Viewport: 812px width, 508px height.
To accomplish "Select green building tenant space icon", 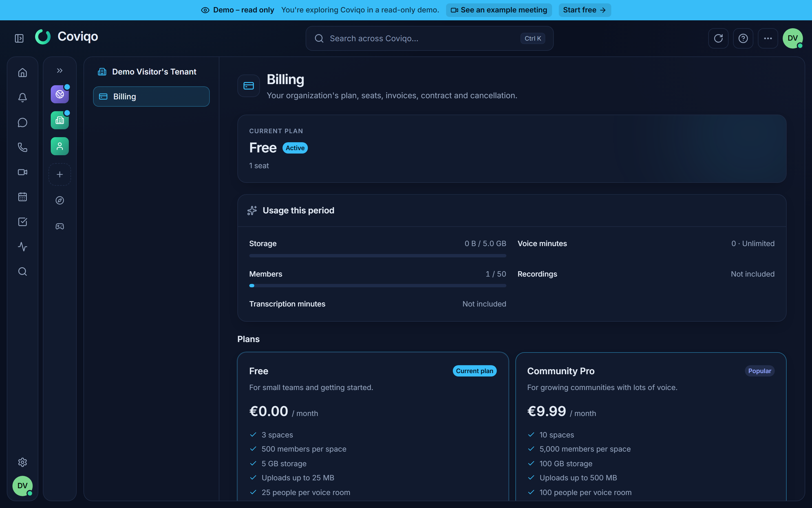I will tap(60, 120).
